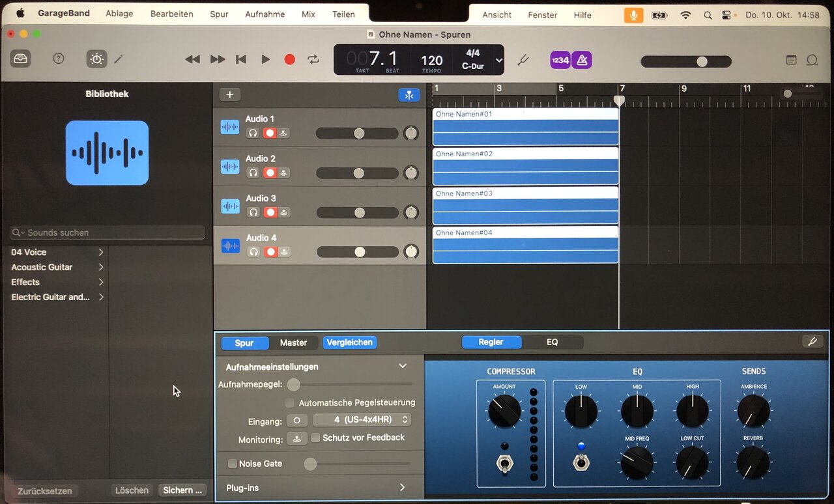Click the orange microphone icon in menu bar
Viewport: 834px width, 504px height.
coord(633,15)
